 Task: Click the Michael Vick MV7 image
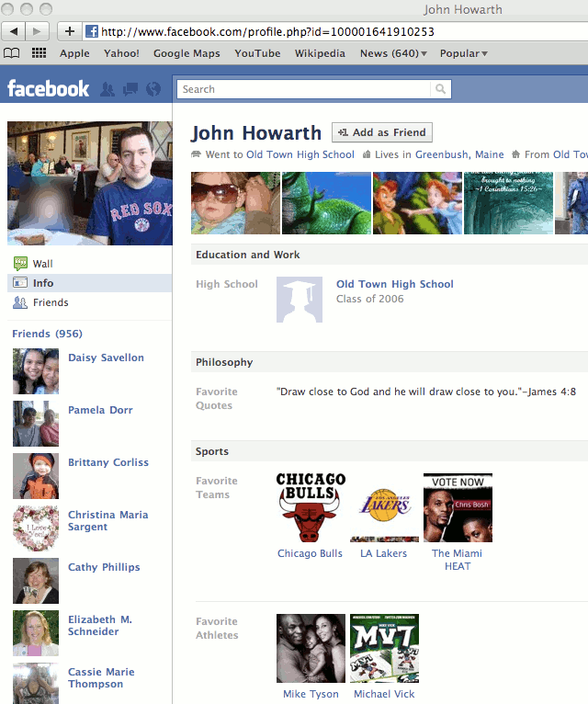click(384, 648)
